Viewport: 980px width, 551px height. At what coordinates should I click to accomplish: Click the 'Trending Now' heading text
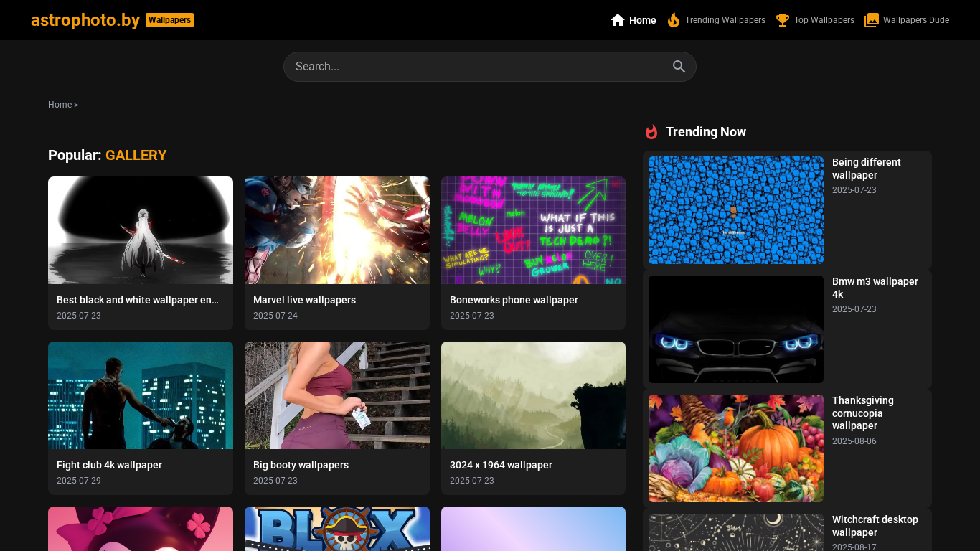pos(706,132)
